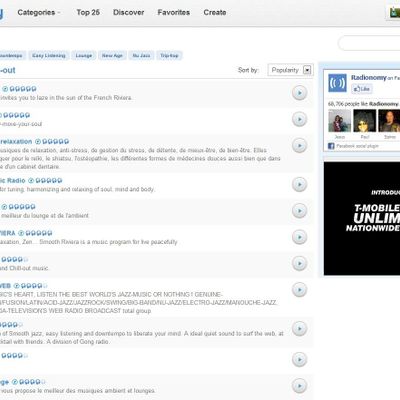The image size is (400, 400).
Task: Click Paul's Facebook fan photo
Action: [365, 121]
